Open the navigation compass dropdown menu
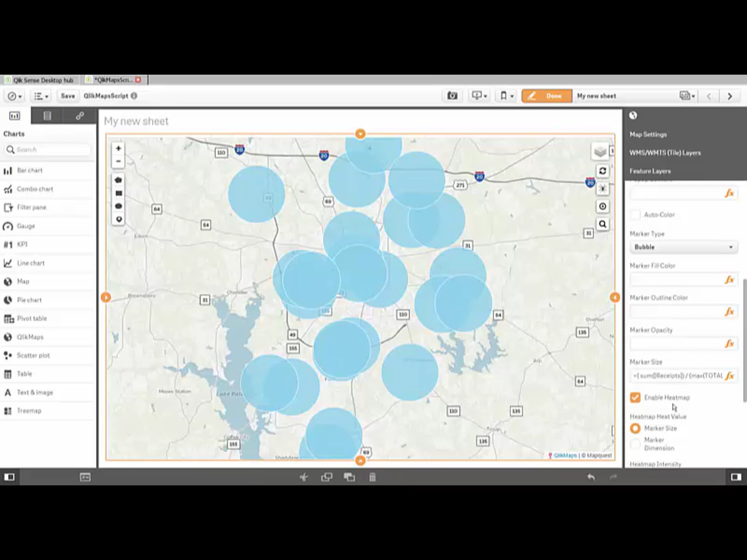The width and height of the screenshot is (747, 560). click(x=15, y=96)
